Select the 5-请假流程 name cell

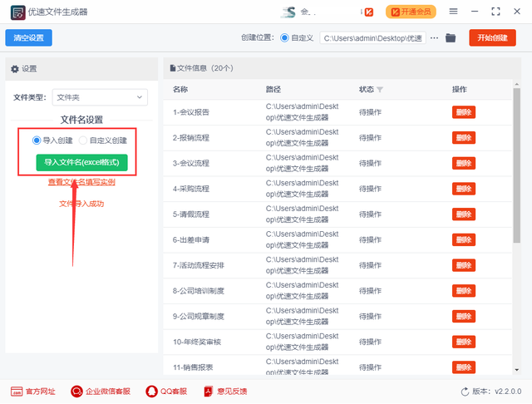(x=191, y=214)
